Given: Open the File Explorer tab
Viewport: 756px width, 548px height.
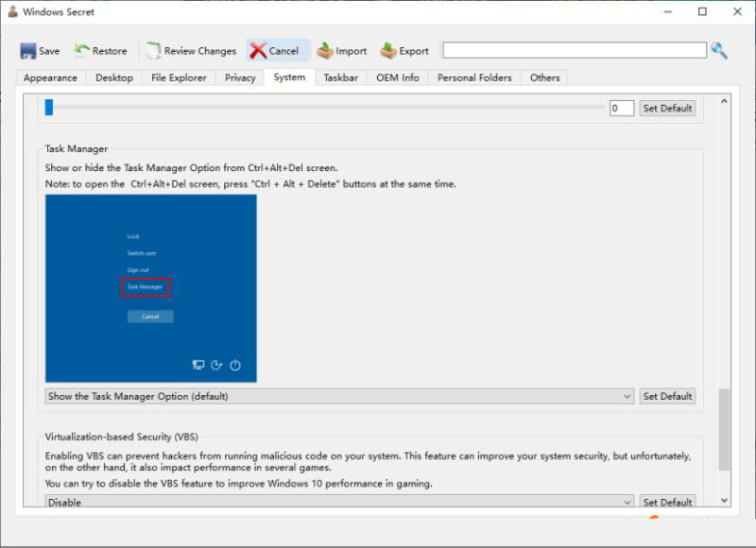Looking at the screenshot, I should coord(179,77).
